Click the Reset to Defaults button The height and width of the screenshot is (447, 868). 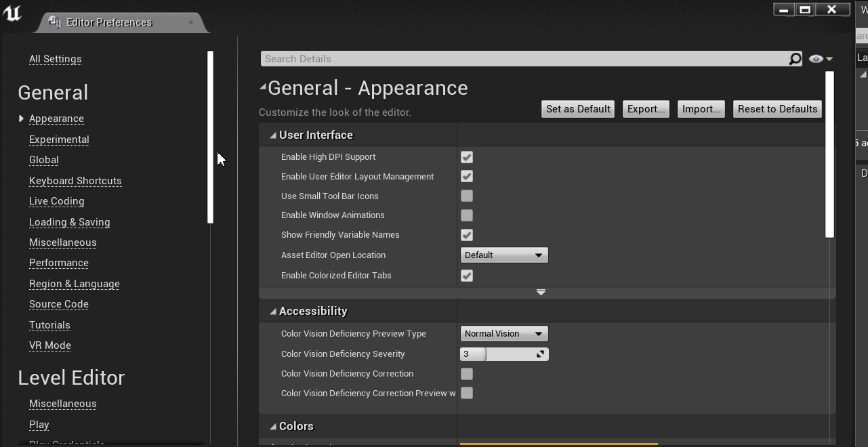pos(777,108)
